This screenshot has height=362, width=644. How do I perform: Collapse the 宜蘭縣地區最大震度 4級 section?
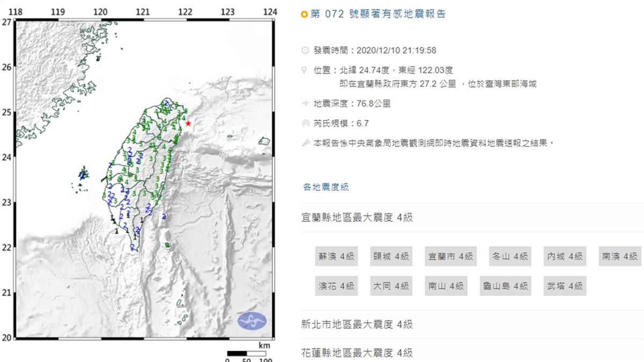[x=357, y=217]
